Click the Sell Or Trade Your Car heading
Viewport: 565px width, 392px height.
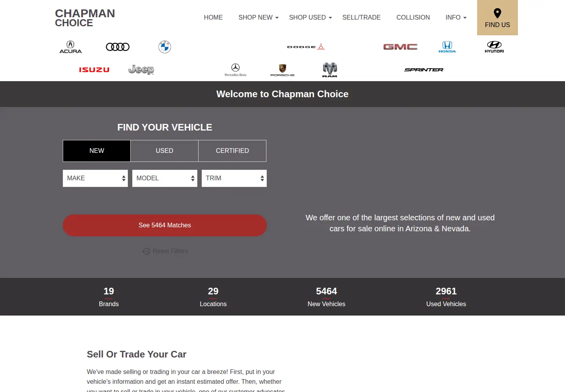pos(137,354)
